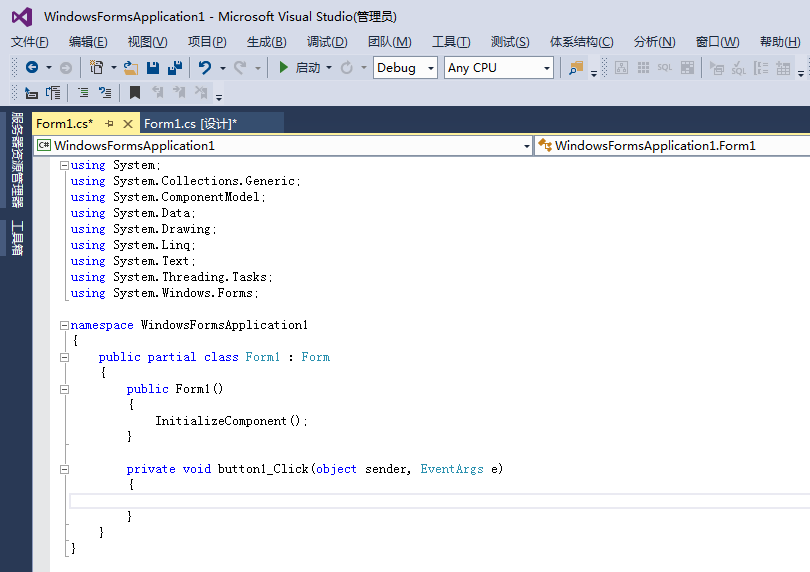
Task: Close the Form1.cs* tab
Action: 128,124
